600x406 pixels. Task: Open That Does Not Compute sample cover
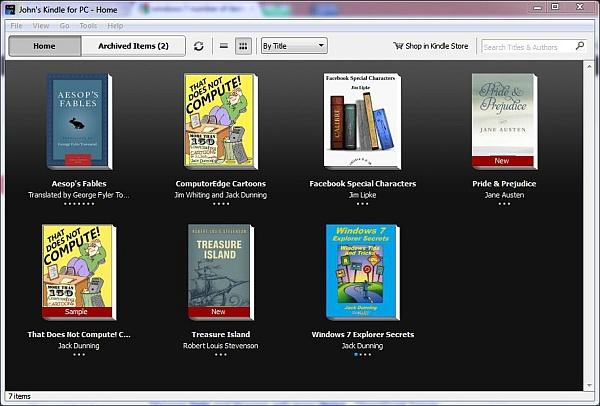79,272
